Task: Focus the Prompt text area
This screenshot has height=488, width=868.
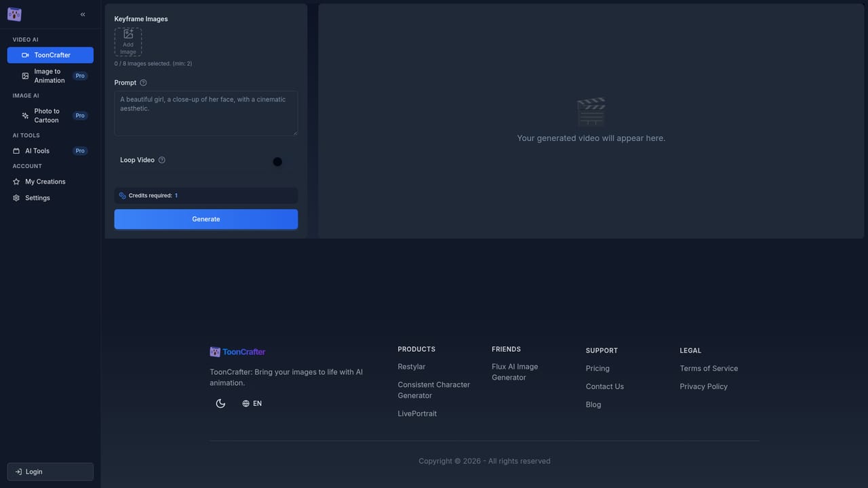Action: [206, 113]
